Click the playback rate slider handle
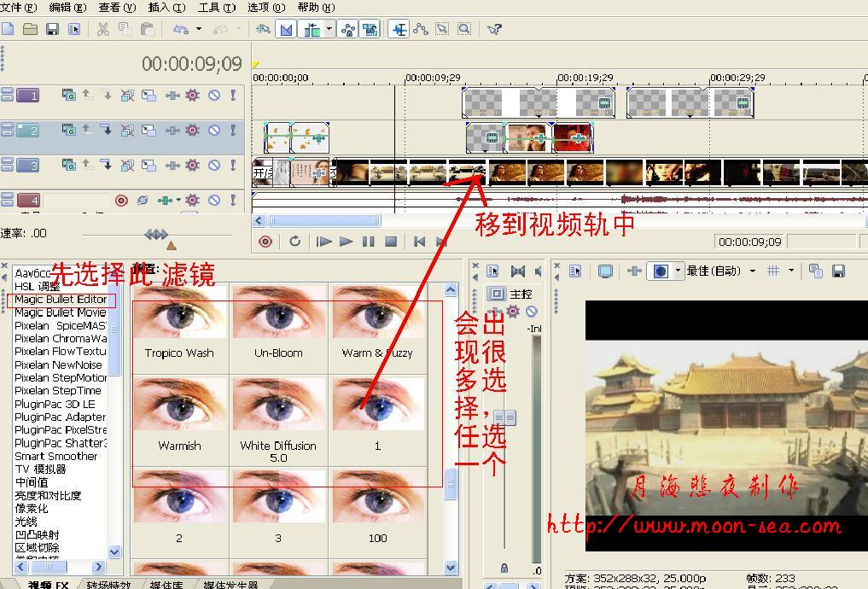The height and width of the screenshot is (589, 868). pyautogui.click(x=156, y=235)
